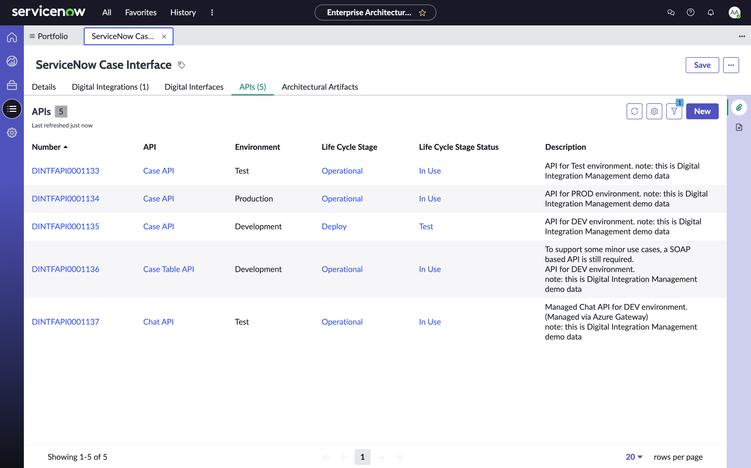Click the ServiceNow logo
751x468 pixels.
point(48,11)
